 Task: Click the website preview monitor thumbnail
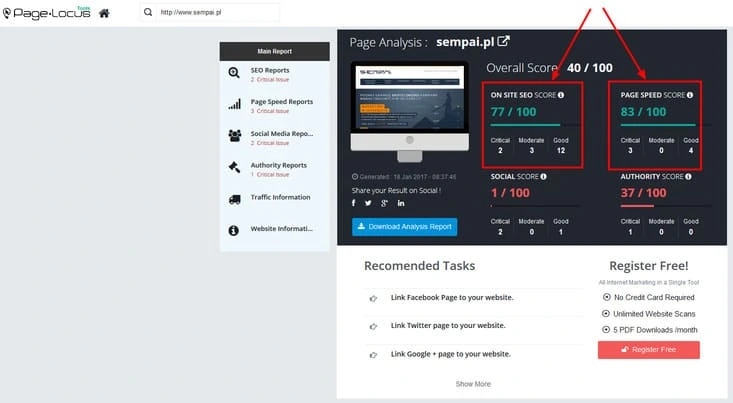tap(410, 111)
